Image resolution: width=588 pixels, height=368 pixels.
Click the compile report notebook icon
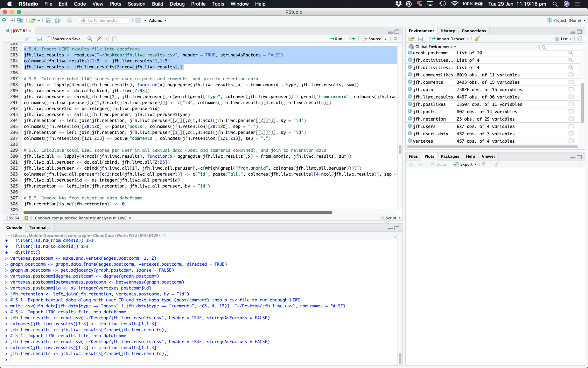pyautogui.click(x=114, y=39)
